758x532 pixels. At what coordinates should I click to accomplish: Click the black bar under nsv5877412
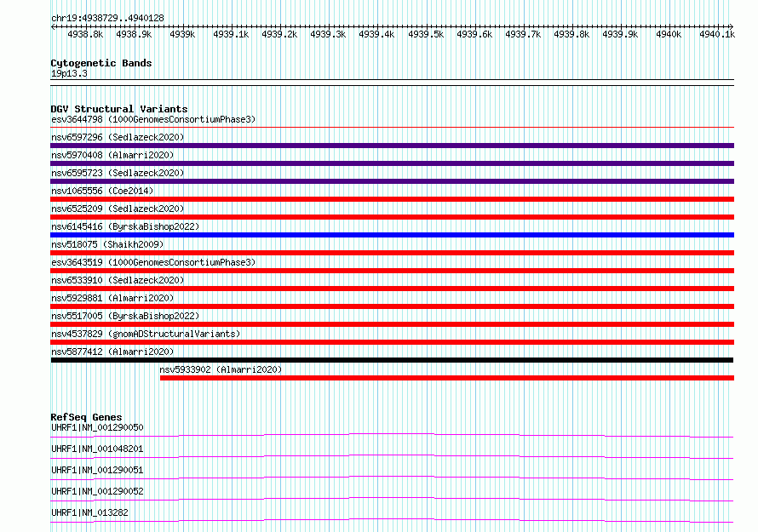[392, 360]
